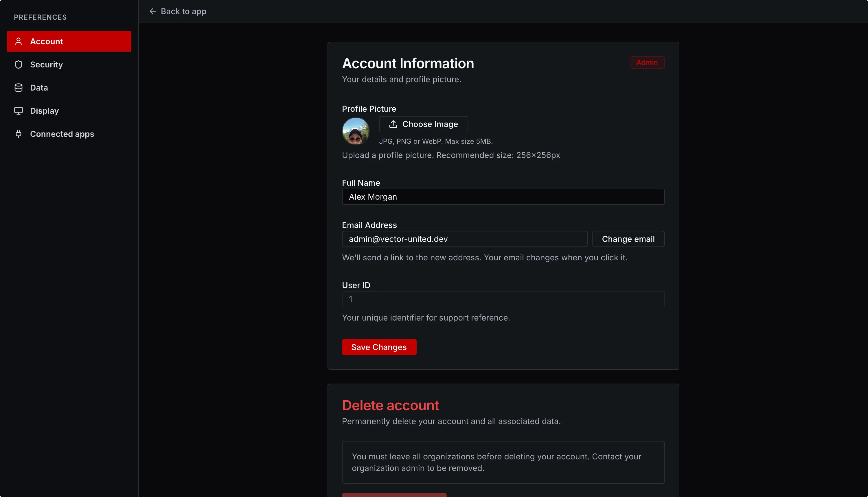Click the Connected apps plug icon
This screenshot has width=868, height=497.
click(19, 134)
